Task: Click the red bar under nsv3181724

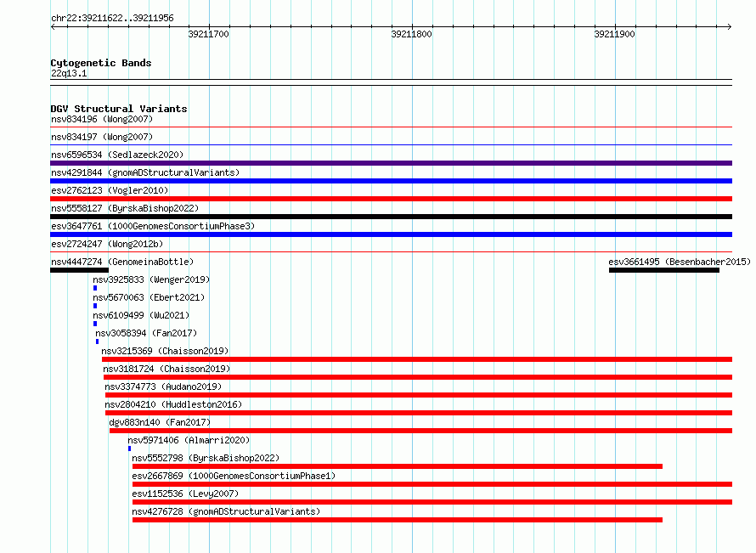Action: [418, 377]
